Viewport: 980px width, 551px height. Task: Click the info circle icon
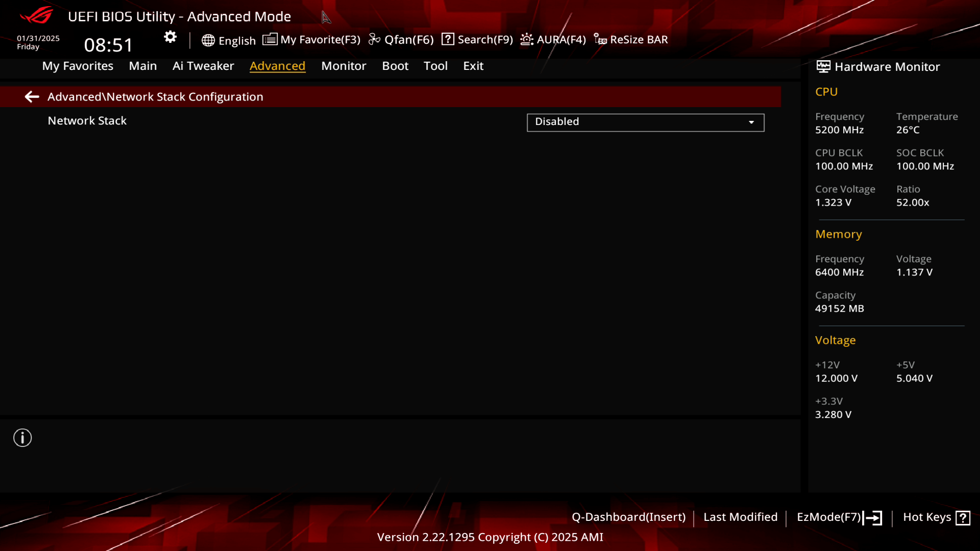tap(22, 438)
